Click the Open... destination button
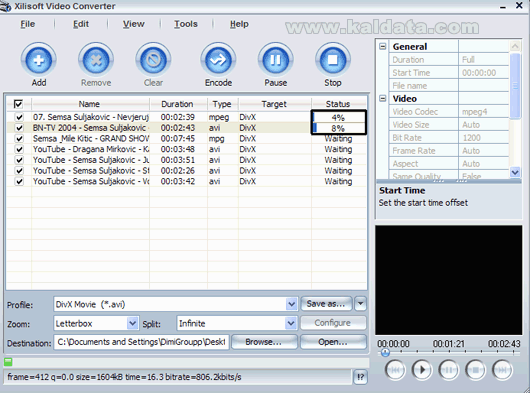Image resolution: width=530 pixels, height=393 pixels. pyautogui.click(x=333, y=342)
